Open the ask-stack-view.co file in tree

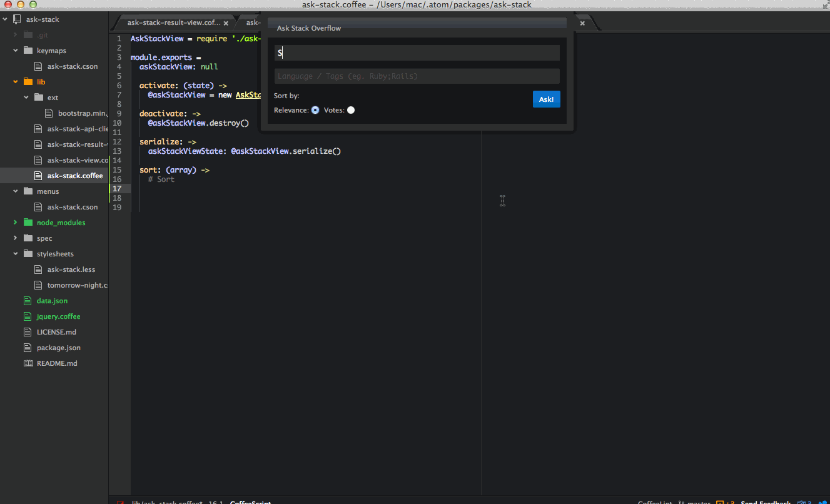click(x=78, y=160)
